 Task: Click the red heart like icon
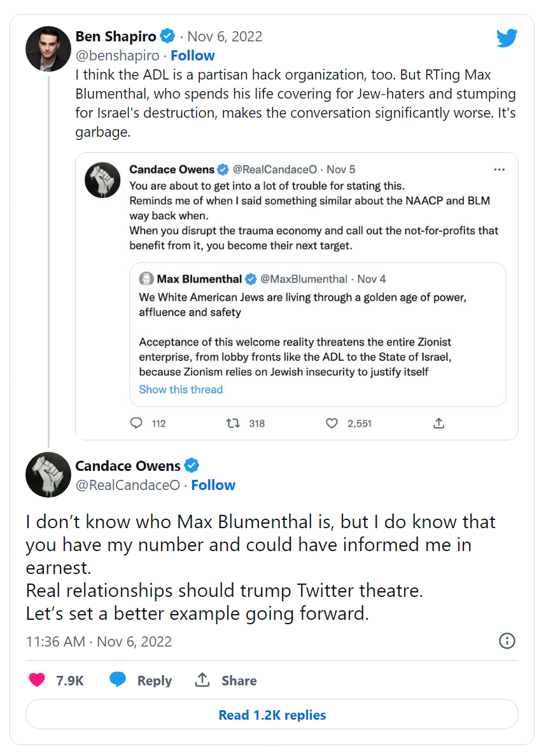tap(38, 680)
